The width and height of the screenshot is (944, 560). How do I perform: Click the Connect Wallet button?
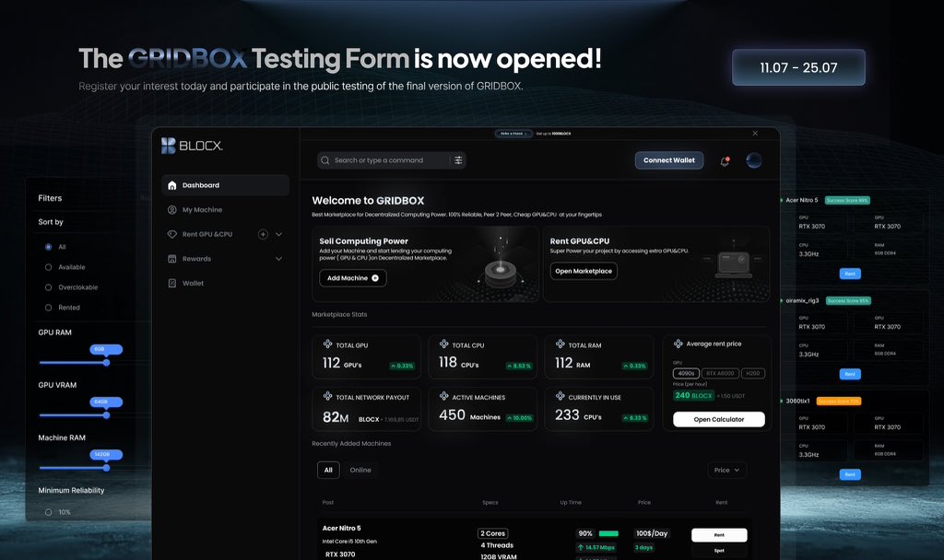click(x=669, y=160)
